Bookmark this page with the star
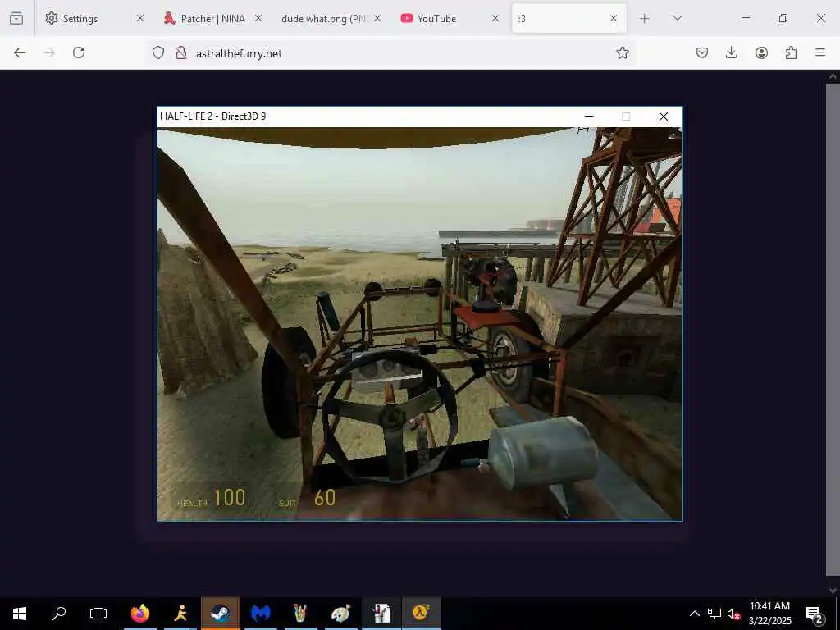The image size is (840, 630). (x=622, y=52)
